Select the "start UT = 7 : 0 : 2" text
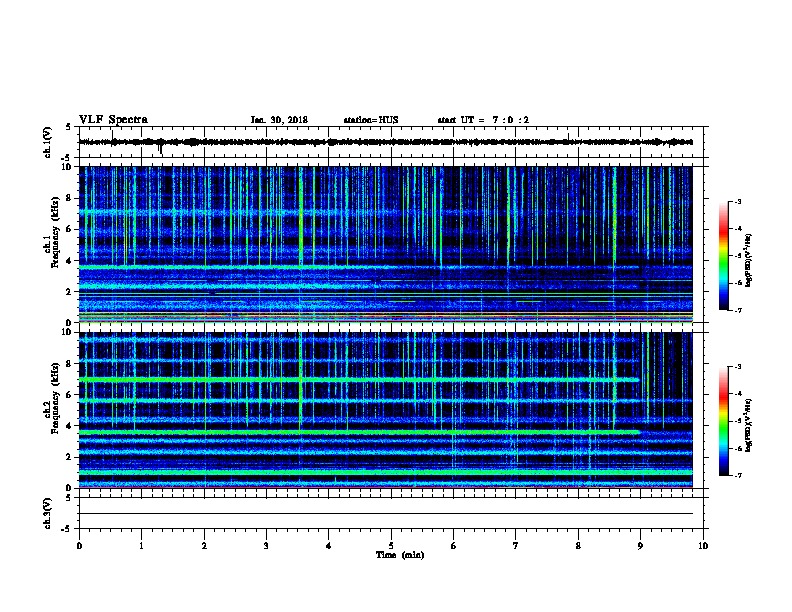This screenshot has height=612, width=792. [x=483, y=120]
